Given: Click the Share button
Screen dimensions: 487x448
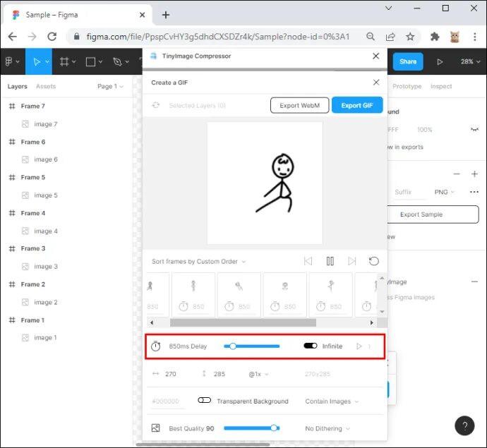Looking at the screenshot, I should [x=408, y=61].
